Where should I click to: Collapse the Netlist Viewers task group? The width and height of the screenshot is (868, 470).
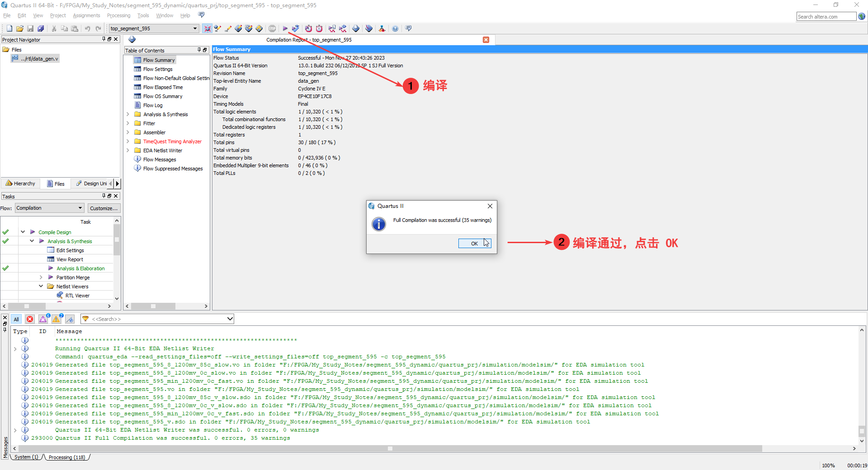(41, 286)
